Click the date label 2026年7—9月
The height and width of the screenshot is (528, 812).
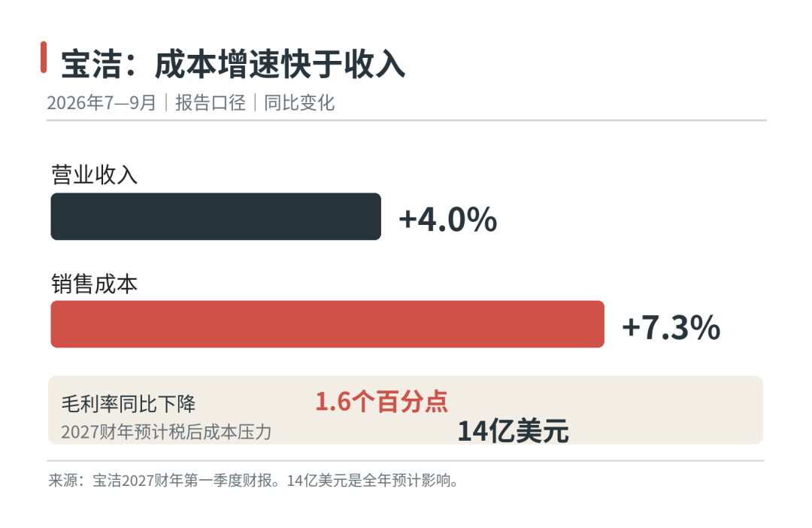coord(101,102)
